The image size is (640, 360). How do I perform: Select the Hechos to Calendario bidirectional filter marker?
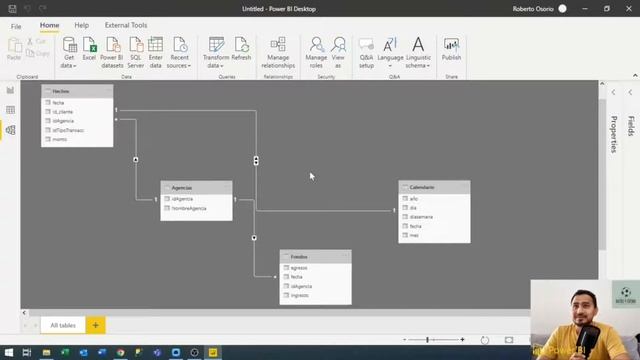tap(256, 160)
